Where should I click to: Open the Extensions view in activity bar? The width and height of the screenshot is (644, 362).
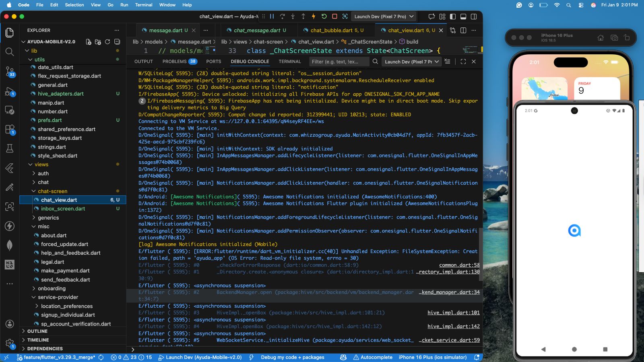click(x=10, y=130)
